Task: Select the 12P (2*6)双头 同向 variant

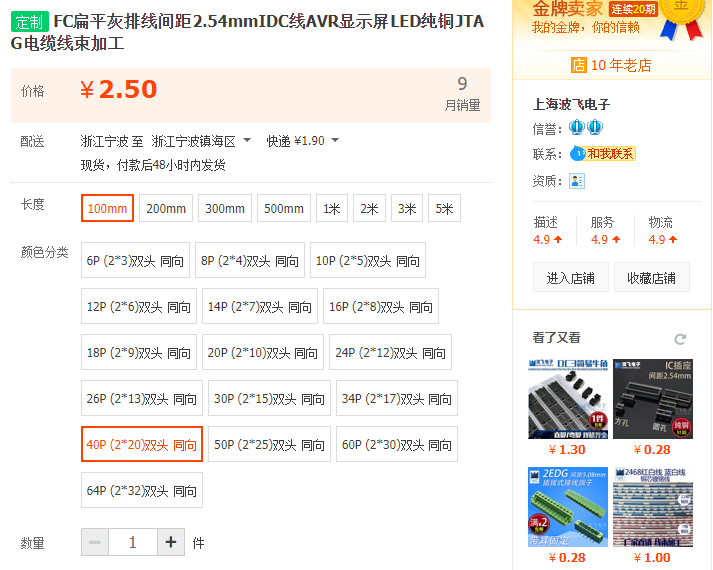Action: click(x=139, y=306)
